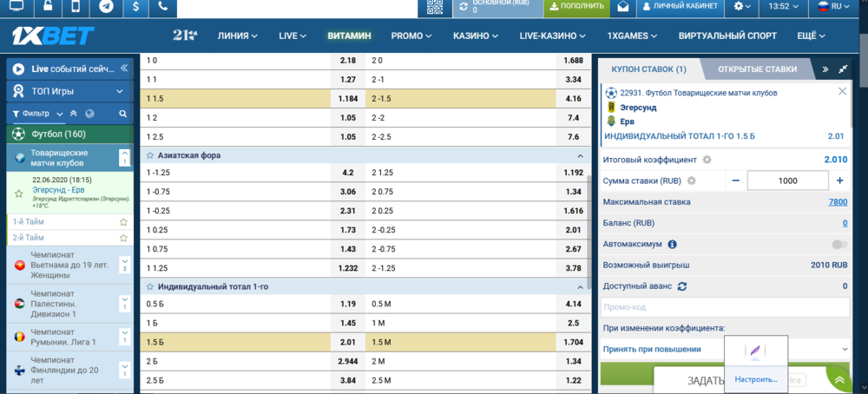Open the Фильтр dropdown

(39, 114)
